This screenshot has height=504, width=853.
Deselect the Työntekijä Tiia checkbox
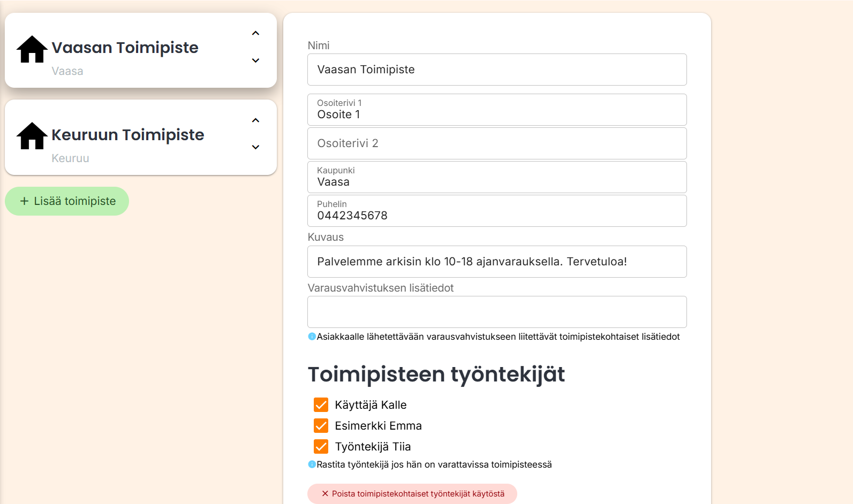pos(321,447)
